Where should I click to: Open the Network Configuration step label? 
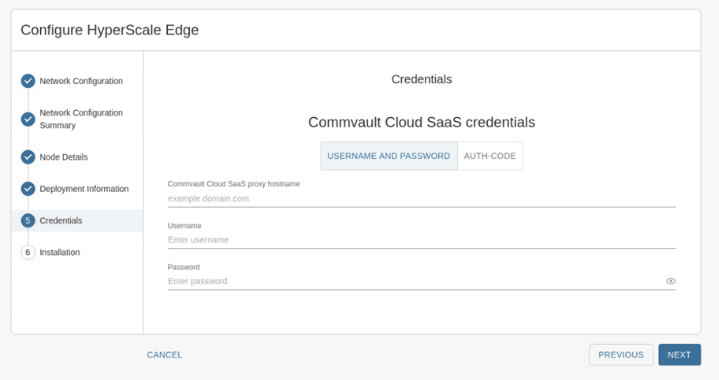pos(81,81)
